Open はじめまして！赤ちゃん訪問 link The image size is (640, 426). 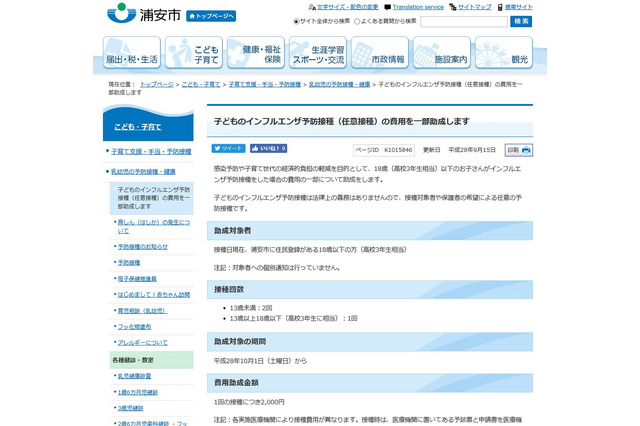click(x=154, y=295)
